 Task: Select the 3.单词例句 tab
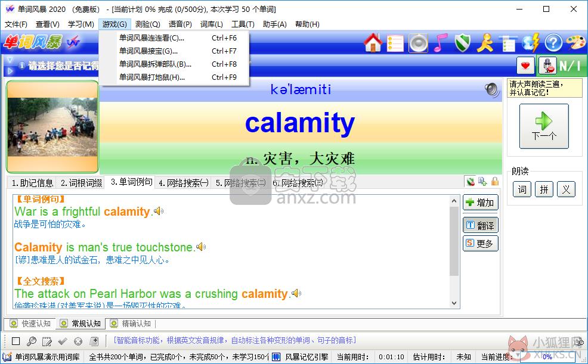(131, 182)
